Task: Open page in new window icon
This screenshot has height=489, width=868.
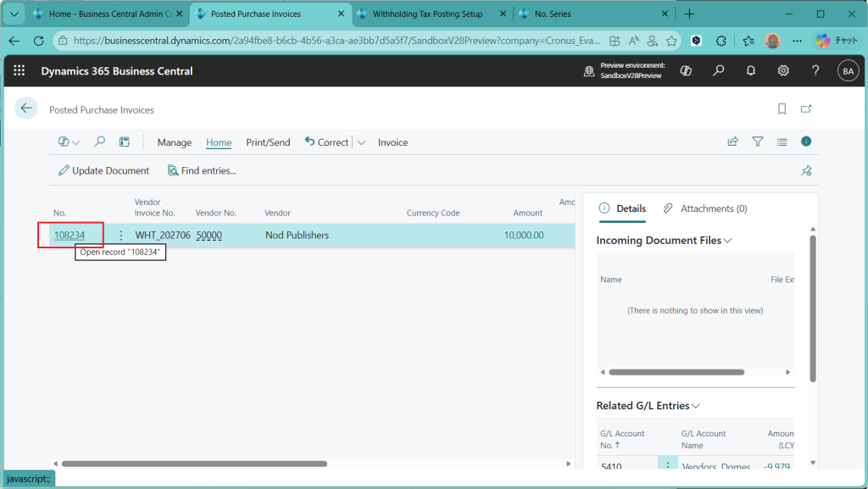Action: [806, 109]
